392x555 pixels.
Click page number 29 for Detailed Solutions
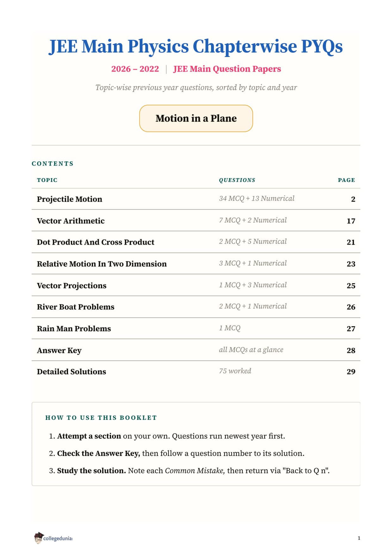point(351,371)
